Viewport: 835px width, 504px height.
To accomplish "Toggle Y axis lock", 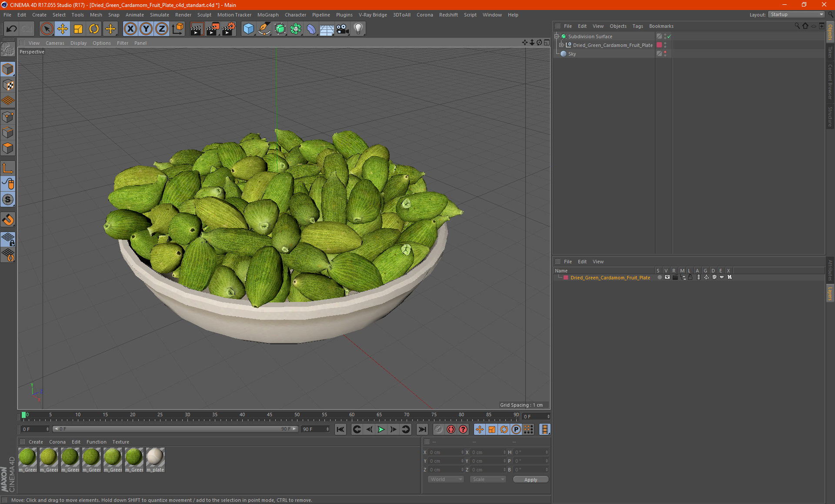I will point(146,29).
